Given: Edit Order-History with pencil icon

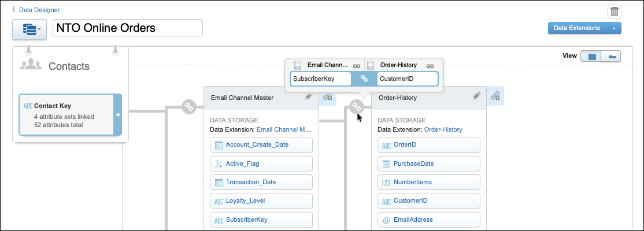Looking at the screenshot, I should [476, 96].
